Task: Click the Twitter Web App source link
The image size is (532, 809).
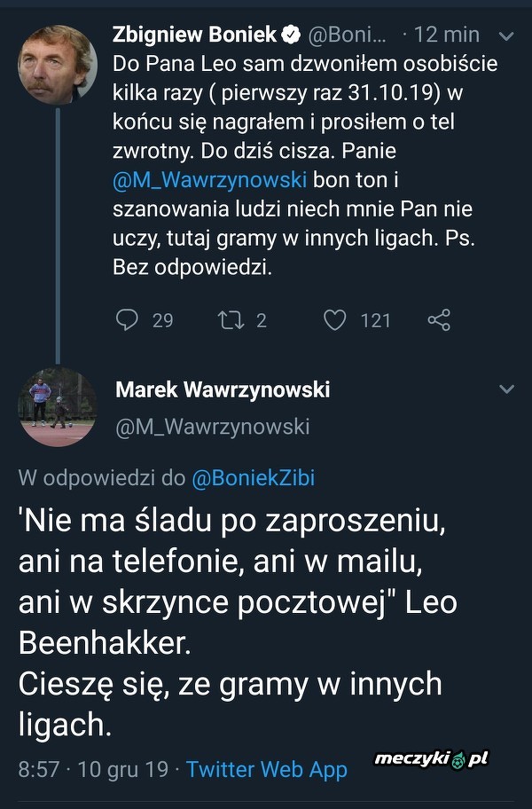Action: point(267,769)
